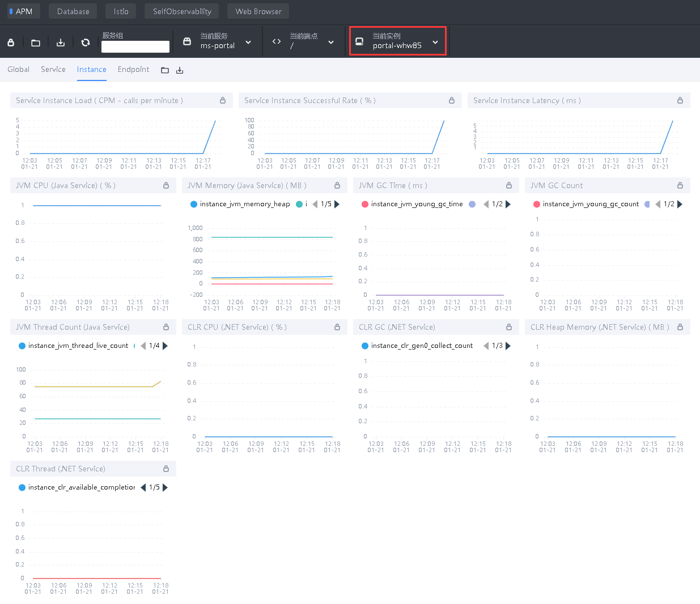
Task: Click the 'CLR Heap Memory (.NET Service) ( MB )' title
Action: (x=600, y=327)
